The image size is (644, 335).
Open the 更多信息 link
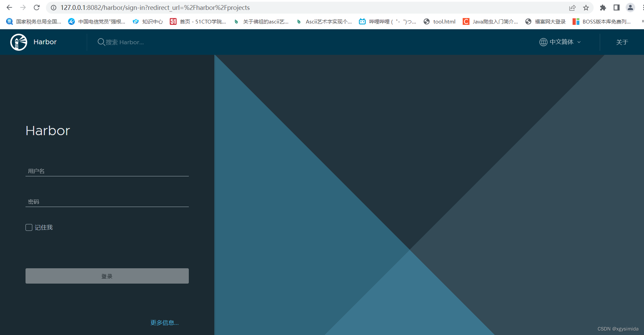tap(164, 322)
